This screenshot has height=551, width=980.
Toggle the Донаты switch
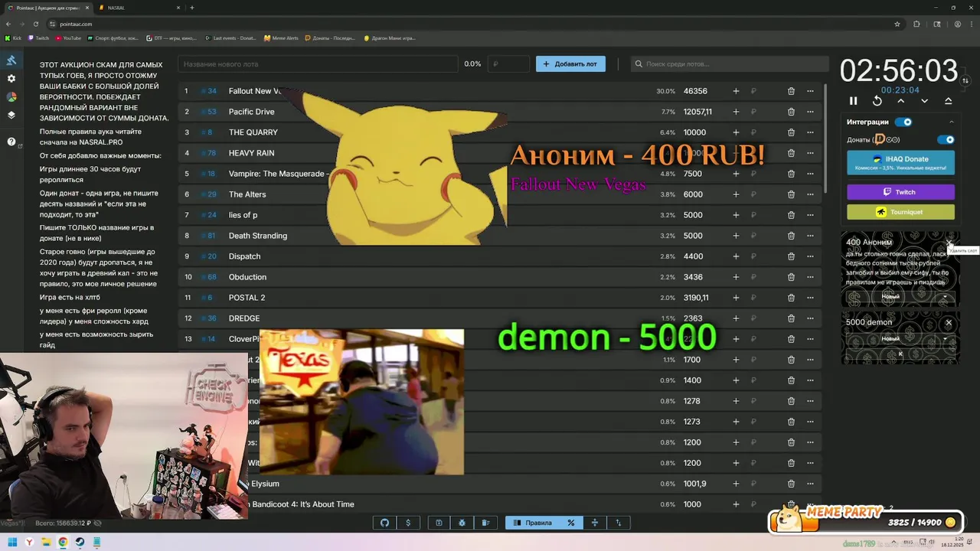[x=946, y=140]
